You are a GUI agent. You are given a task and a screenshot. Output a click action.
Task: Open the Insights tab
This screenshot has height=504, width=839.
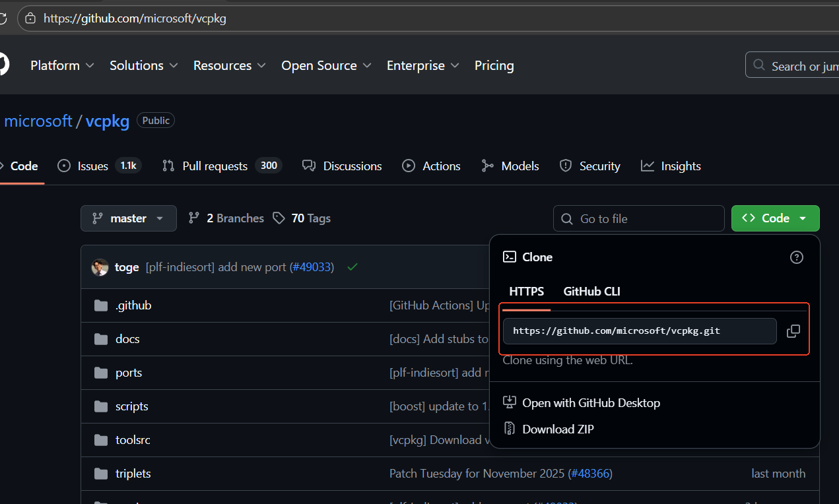671,166
